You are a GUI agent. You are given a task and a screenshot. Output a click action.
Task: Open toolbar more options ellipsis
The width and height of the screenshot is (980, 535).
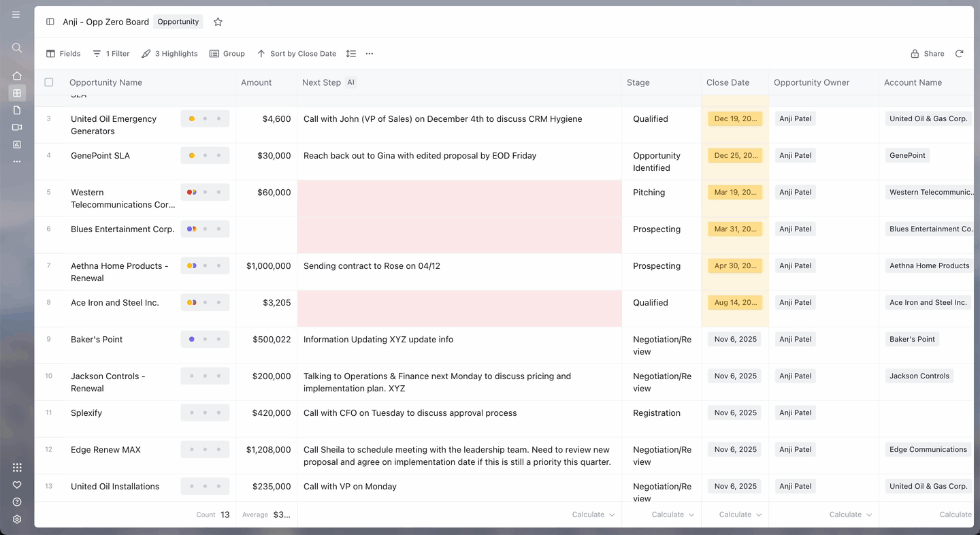tap(370, 54)
